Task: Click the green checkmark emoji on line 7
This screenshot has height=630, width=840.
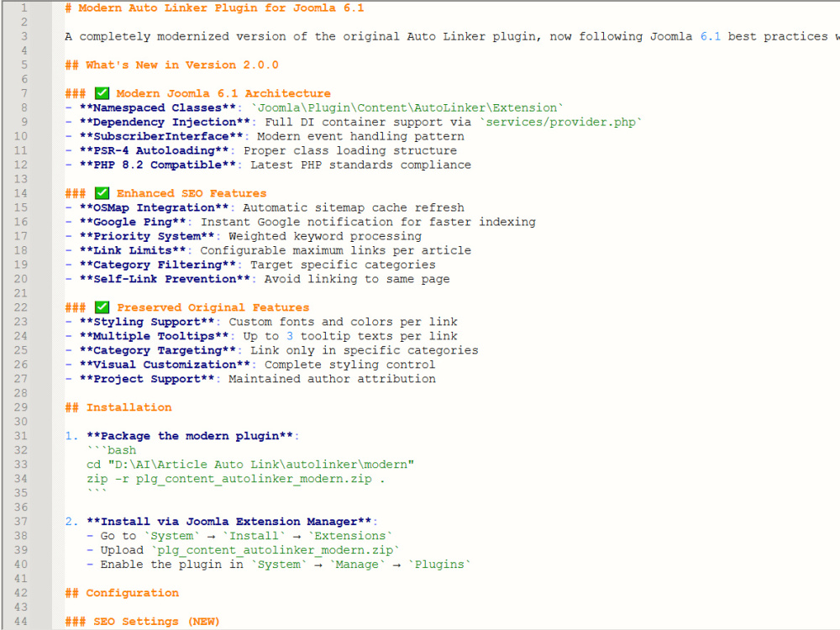Action: coord(102,93)
